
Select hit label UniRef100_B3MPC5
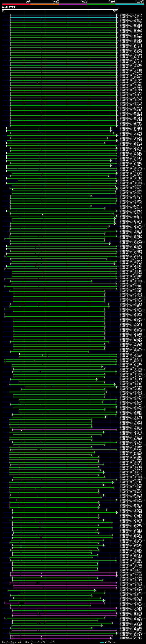131,165
